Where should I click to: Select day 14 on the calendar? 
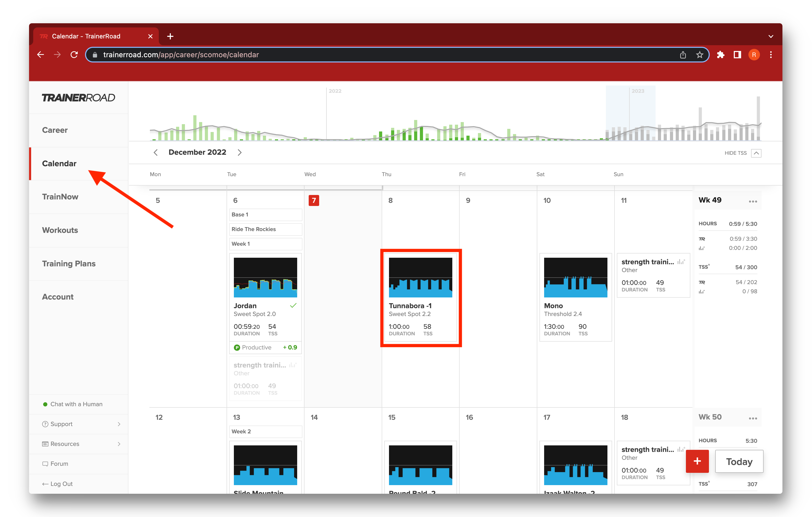point(314,417)
